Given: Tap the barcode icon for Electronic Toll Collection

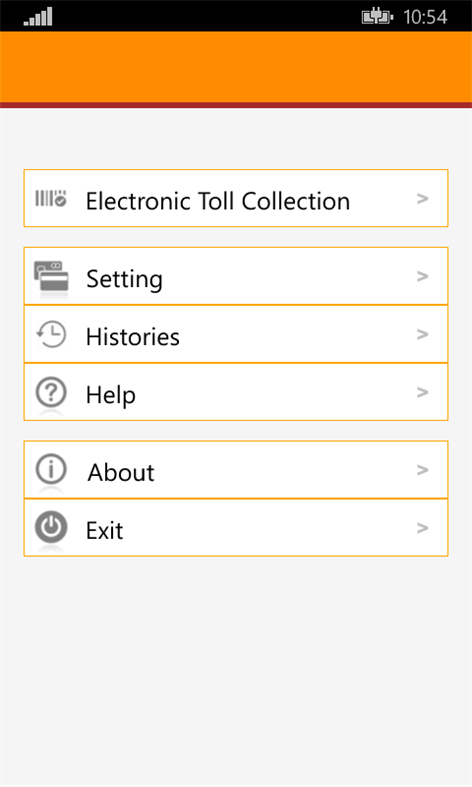Looking at the screenshot, I should [x=51, y=198].
